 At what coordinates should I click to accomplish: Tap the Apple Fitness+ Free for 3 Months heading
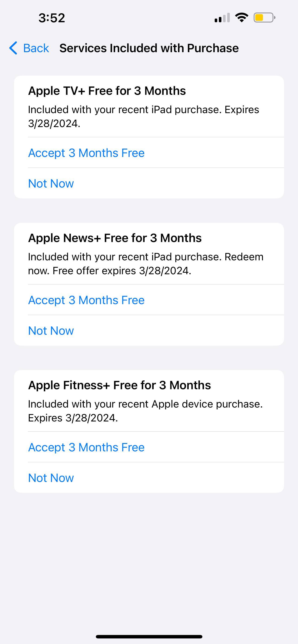pos(119,385)
